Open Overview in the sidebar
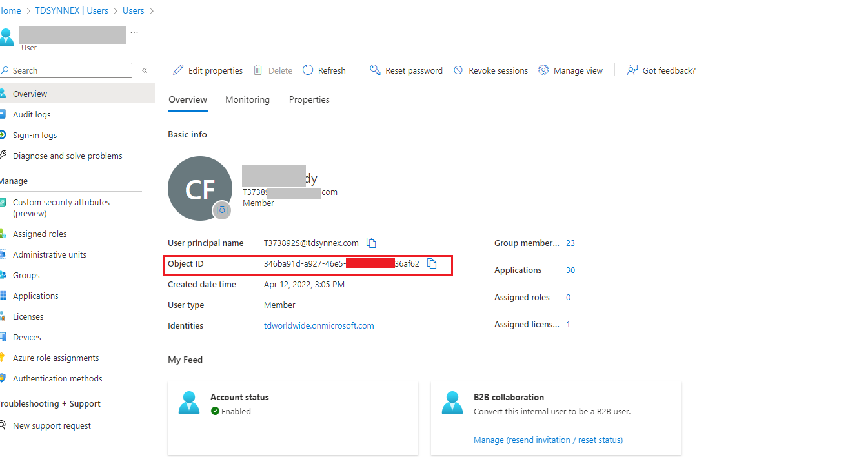 point(77,94)
